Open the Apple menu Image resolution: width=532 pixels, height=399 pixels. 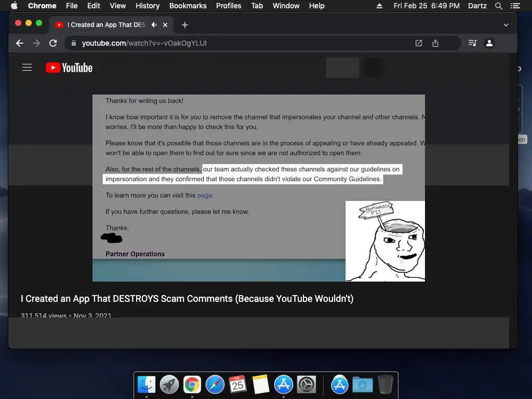point(14,6)
